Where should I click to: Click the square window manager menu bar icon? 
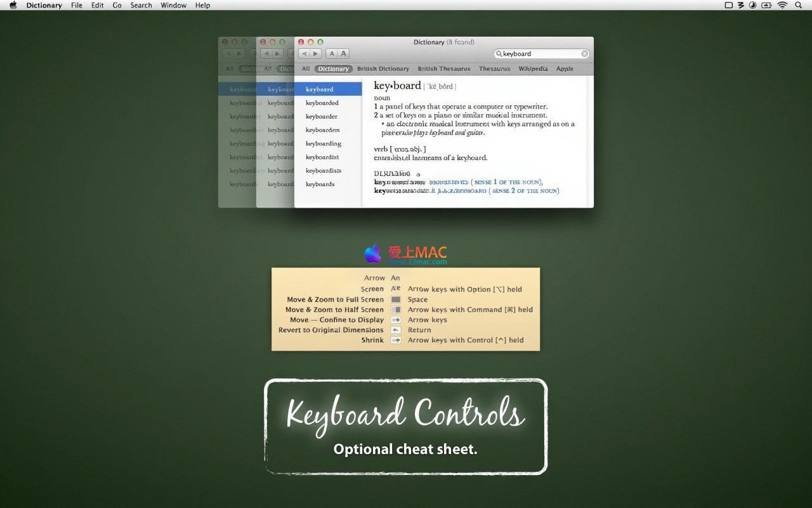coord(728,5)
